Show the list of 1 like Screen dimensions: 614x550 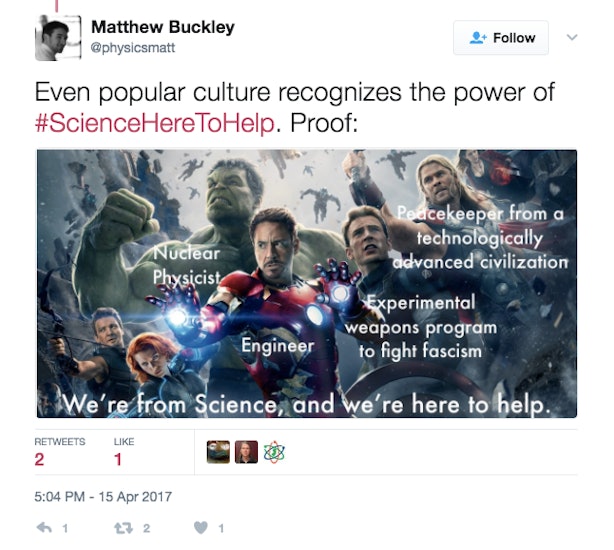(x=124, y=452)
